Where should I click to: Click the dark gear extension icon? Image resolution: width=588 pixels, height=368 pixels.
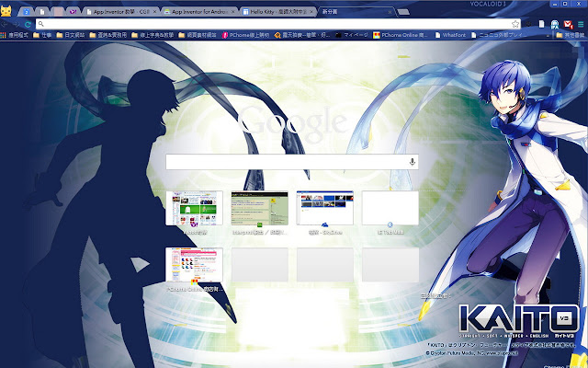[x=528, y=25]
